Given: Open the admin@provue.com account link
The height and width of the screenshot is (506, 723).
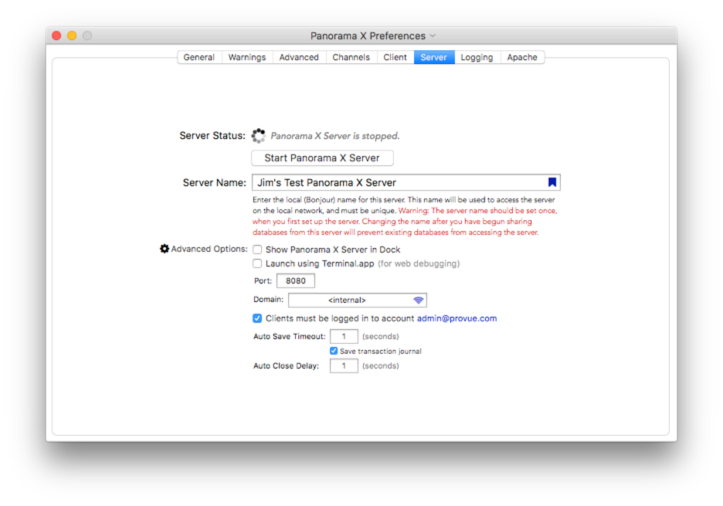Looking at the screenshot, I should click(456, 319).
